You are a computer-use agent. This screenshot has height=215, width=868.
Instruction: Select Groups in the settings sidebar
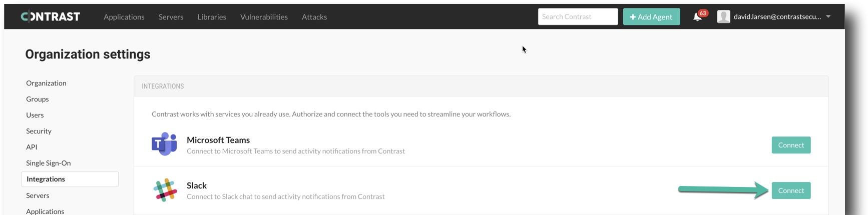[38, 99]
